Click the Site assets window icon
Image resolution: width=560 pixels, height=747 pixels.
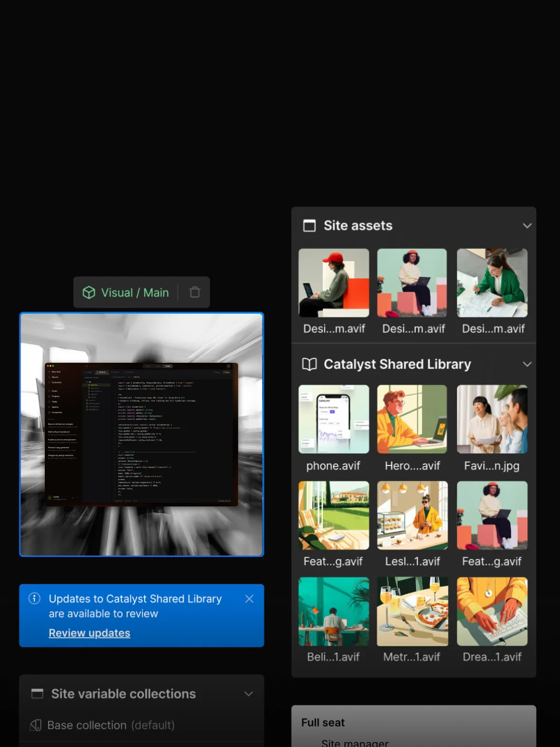(x=309, y=226)
